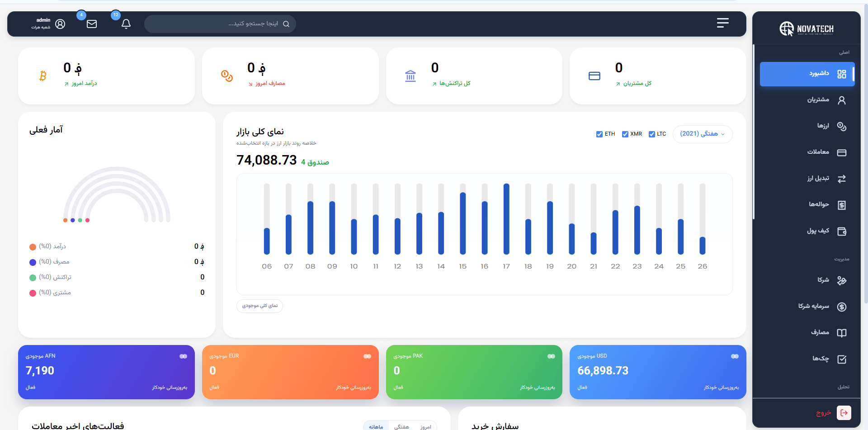Click the dots icon on PAK balance card
Image resolution: width=868 pixels, height=430 pixels.
coord(551,356)
